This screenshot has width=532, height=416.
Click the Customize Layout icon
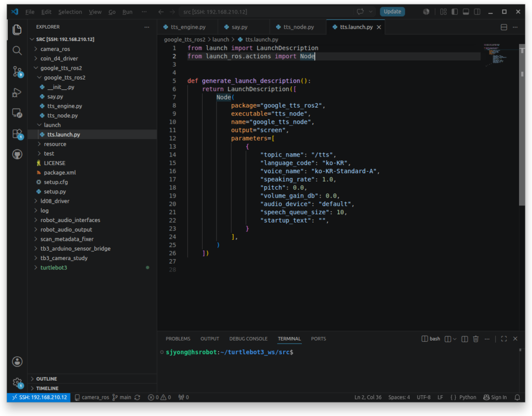point(444,12)
